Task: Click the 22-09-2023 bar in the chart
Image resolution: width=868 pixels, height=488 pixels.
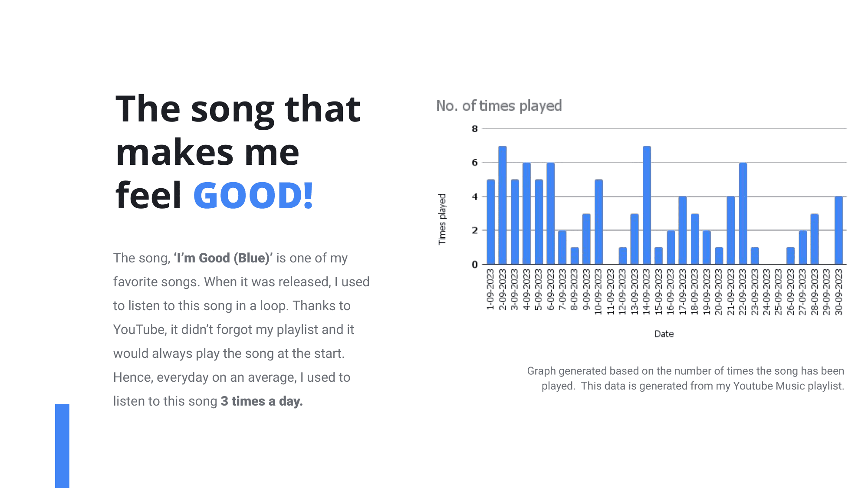Action: coord(743,213)
